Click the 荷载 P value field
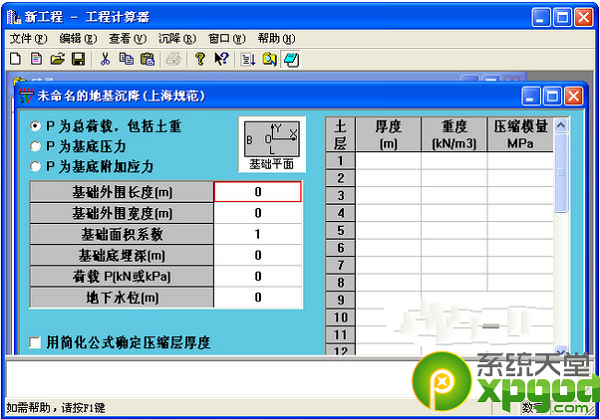This screenshot has height=419, width=600. pos(257,276)
